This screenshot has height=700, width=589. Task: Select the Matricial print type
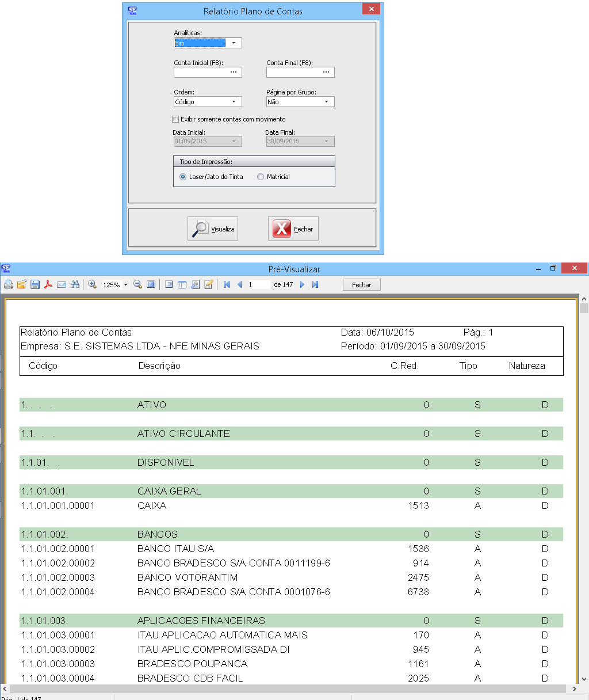click(x=261, y=177)
